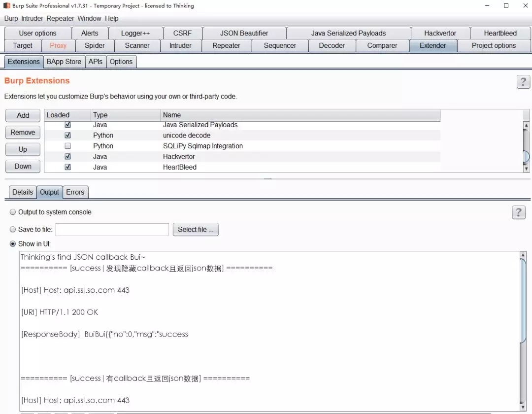Switch to the Sequencer tab
Viewport: 532px width, 414px height.
pos(280,45)
